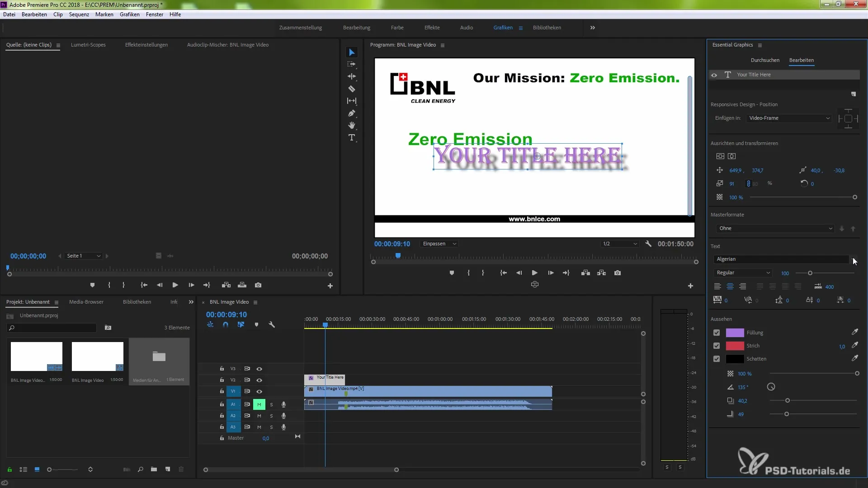
Task: Open the Sequenz menu
Action: click(x=79, y=14)
